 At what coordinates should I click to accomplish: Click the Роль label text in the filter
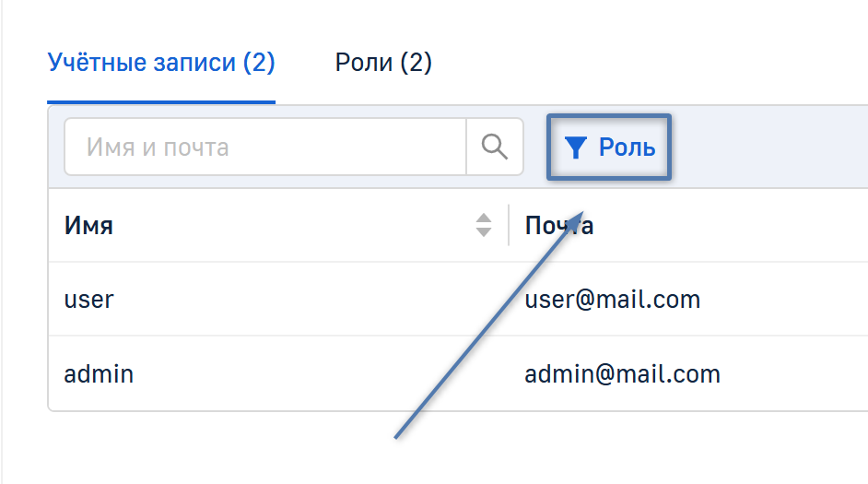click(x=627, y=148)
